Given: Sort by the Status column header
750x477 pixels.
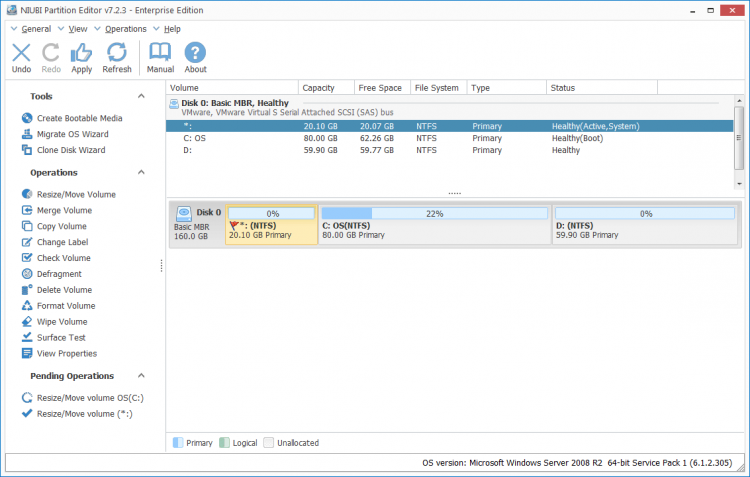Looking at the screenshot, I should [x=602, y=88].
